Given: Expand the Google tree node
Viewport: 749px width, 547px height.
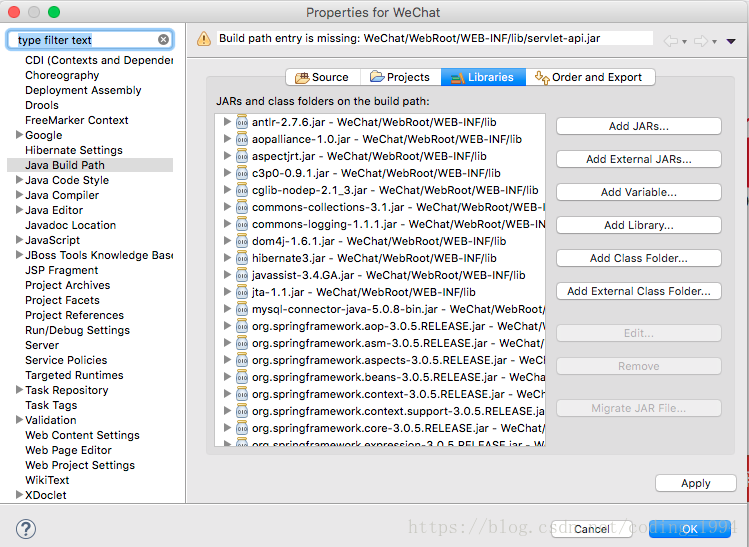Looking at the screenshot, I should (19, 135).
